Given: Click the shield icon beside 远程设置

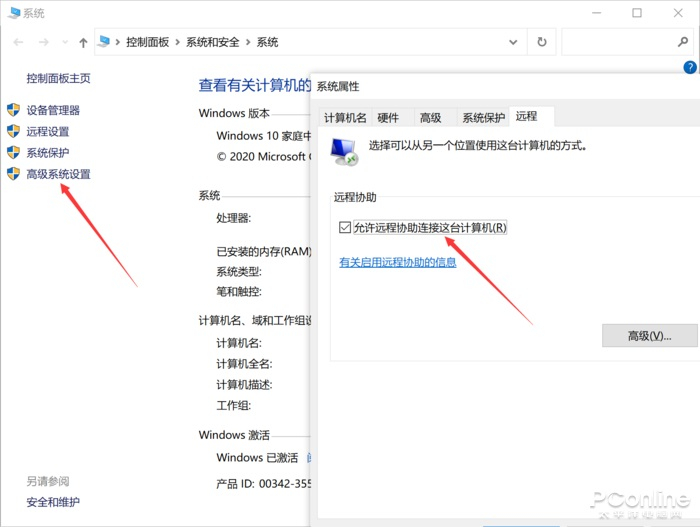Looking at the screenshot, I should (x=13, y=131).
